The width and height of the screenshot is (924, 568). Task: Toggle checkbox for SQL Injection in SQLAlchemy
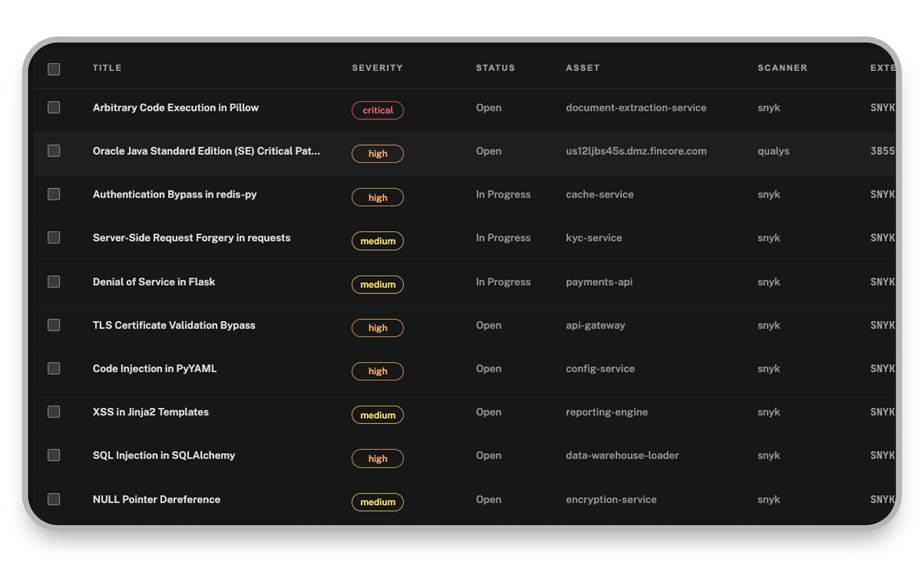pos(54,455)
